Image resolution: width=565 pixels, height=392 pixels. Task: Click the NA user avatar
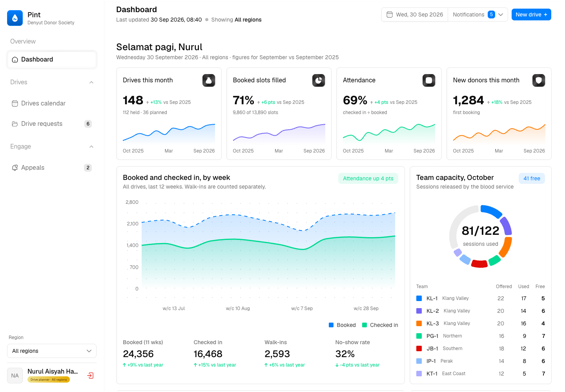15,376
